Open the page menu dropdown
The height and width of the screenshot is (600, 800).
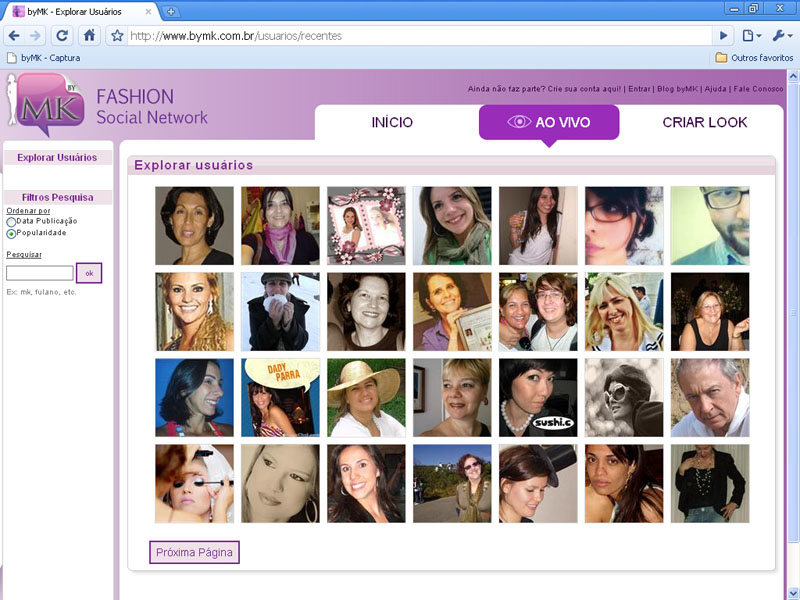[x=752, y=35]
